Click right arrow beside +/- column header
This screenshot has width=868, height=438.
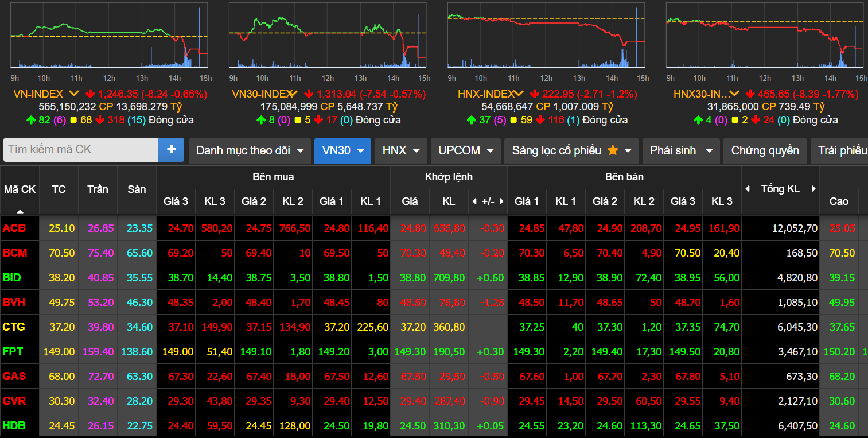501,201
